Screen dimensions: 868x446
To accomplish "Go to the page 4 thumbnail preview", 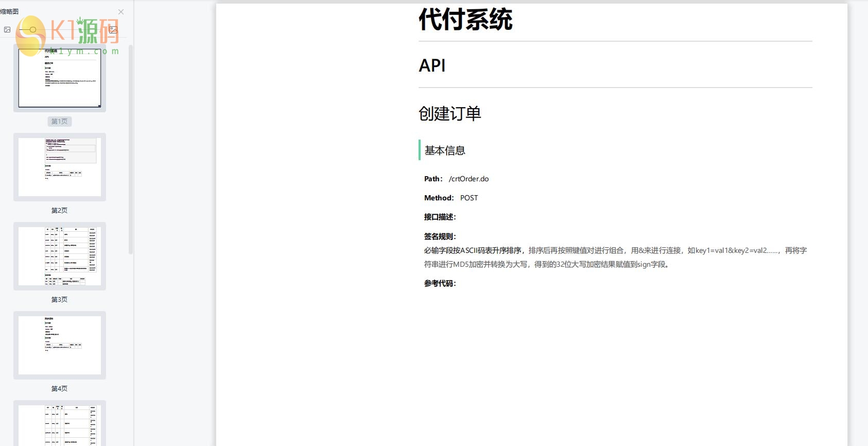I will 60,345.
